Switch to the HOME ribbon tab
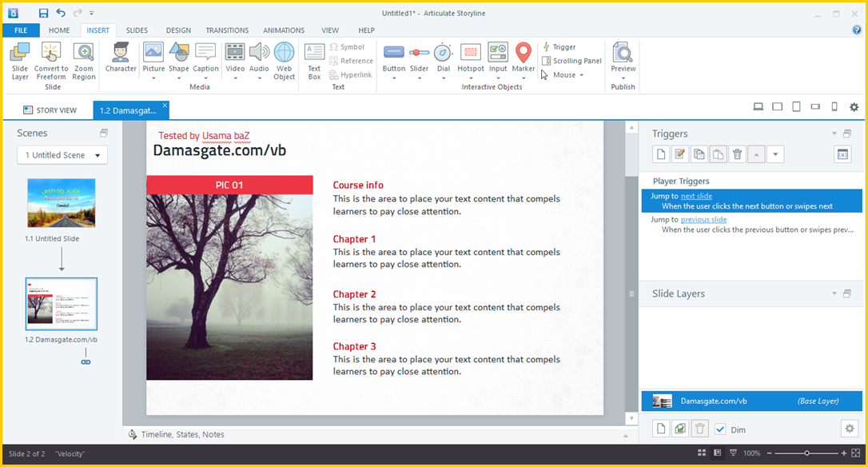Image resolution: width=868 pixels, height=467 pixels. tap(59, 30)
